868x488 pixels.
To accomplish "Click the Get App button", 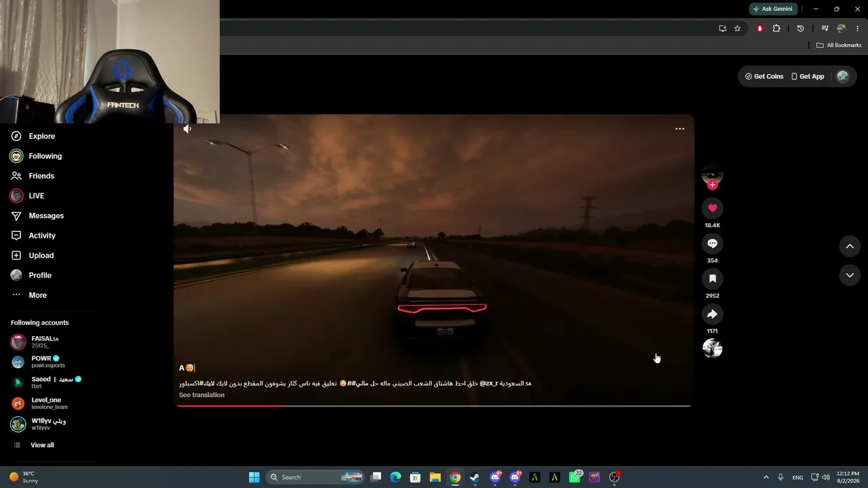I will pyautogui.click(x=808, y=77).
